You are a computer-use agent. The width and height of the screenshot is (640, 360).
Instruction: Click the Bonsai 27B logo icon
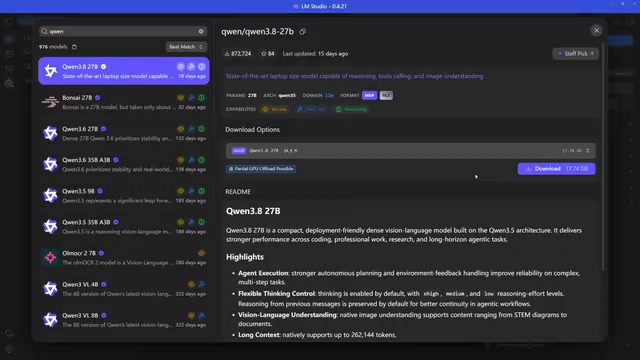pyautogui.click(x=51, y=102)
